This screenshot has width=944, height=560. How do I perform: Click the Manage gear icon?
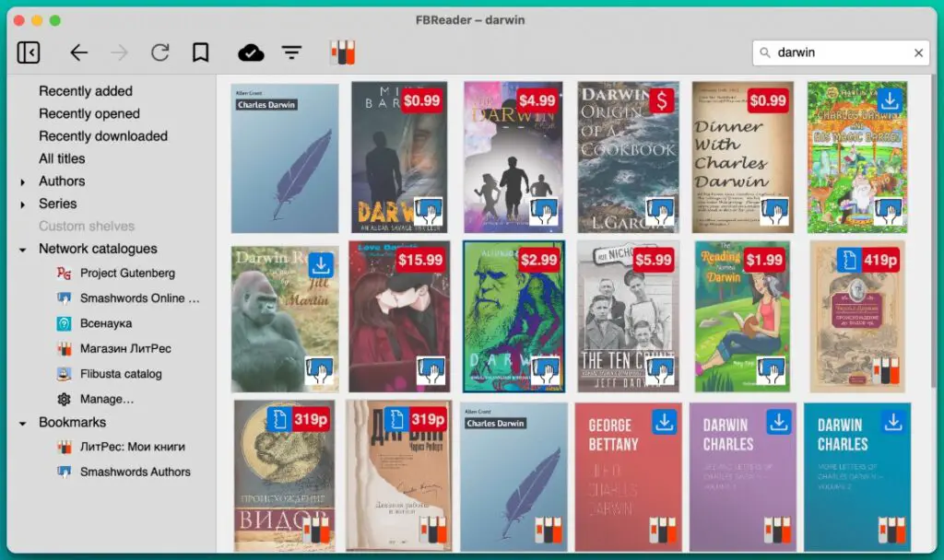[x=64, y=400]
